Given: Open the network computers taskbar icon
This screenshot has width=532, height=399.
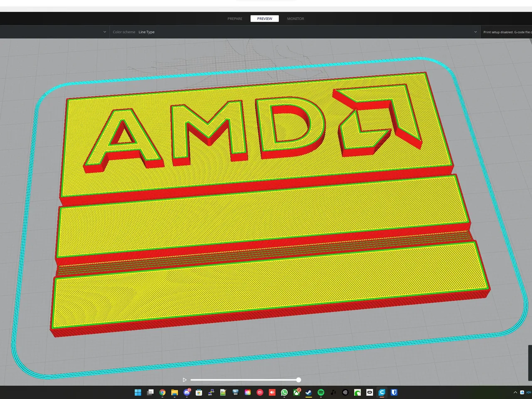Looking at the screenshot, I should 211,392.
